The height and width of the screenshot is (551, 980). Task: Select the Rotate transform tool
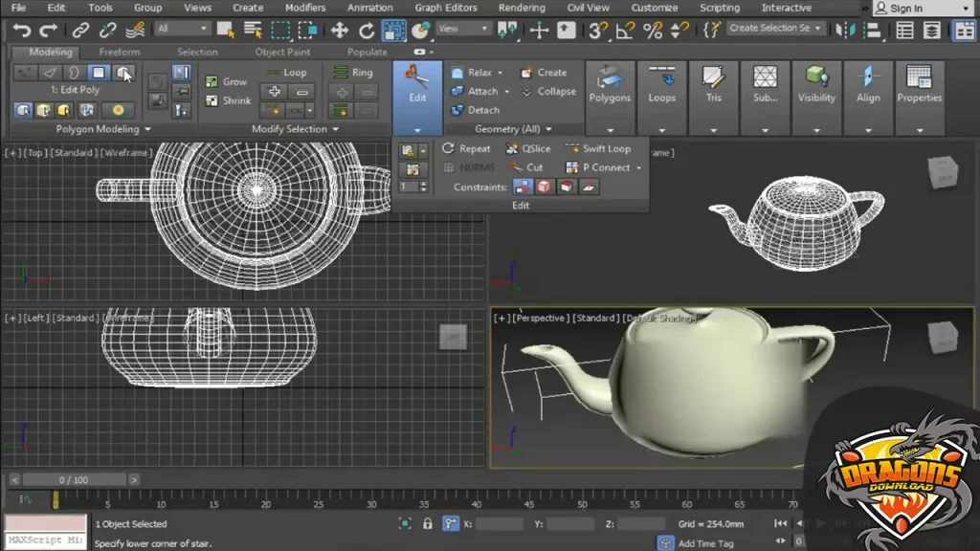(367, 31)
